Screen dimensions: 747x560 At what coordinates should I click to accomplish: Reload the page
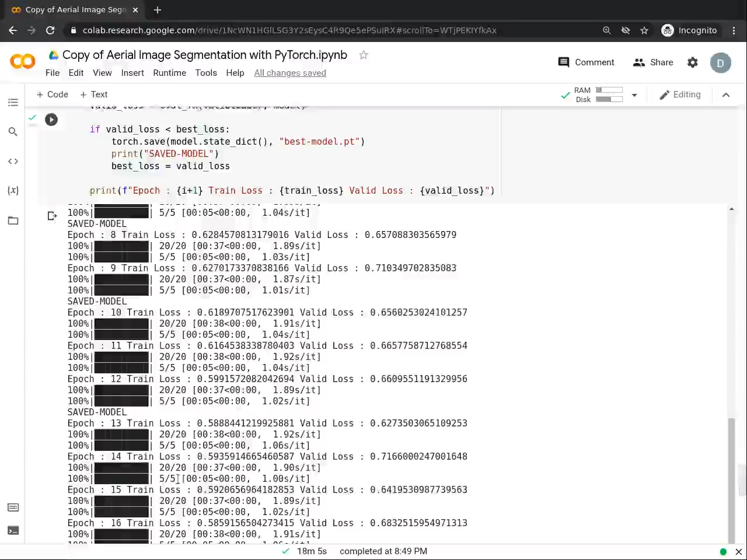[x=50, y=30]
